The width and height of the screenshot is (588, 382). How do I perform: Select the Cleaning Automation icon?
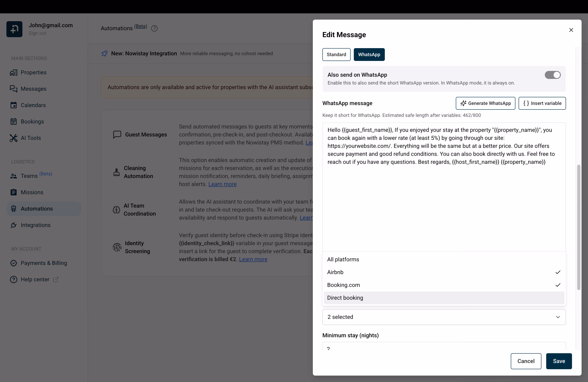116,172
